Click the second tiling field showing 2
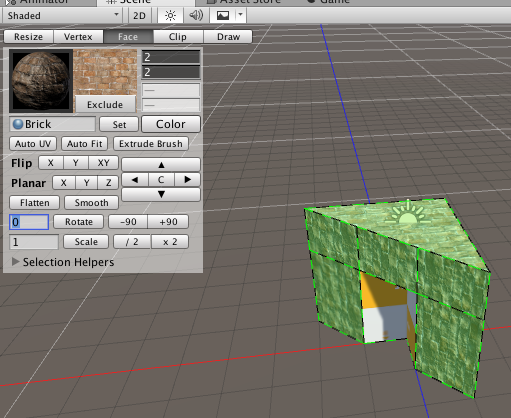The width and height of the screenshot is (511, 418). coord(171,72)
